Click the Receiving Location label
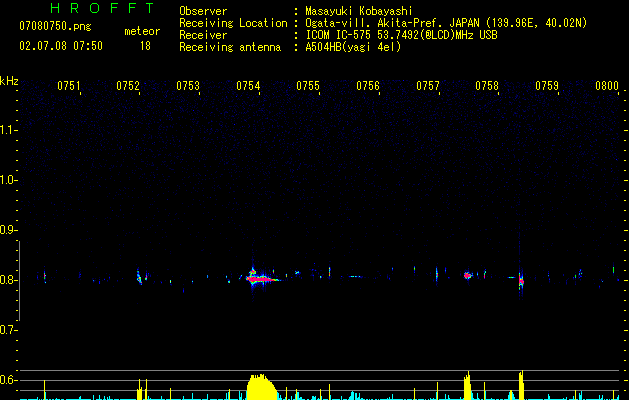 (x=233, y=23)
